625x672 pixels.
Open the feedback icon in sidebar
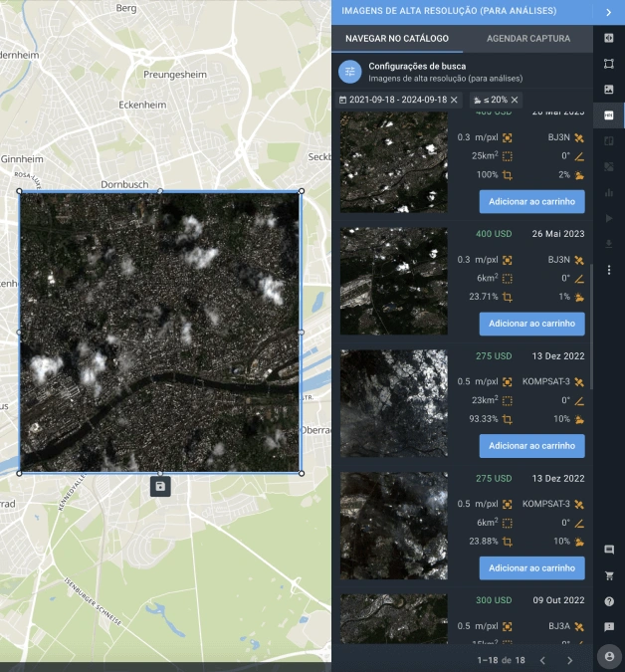pyautogui.click(x=609, y=627)
